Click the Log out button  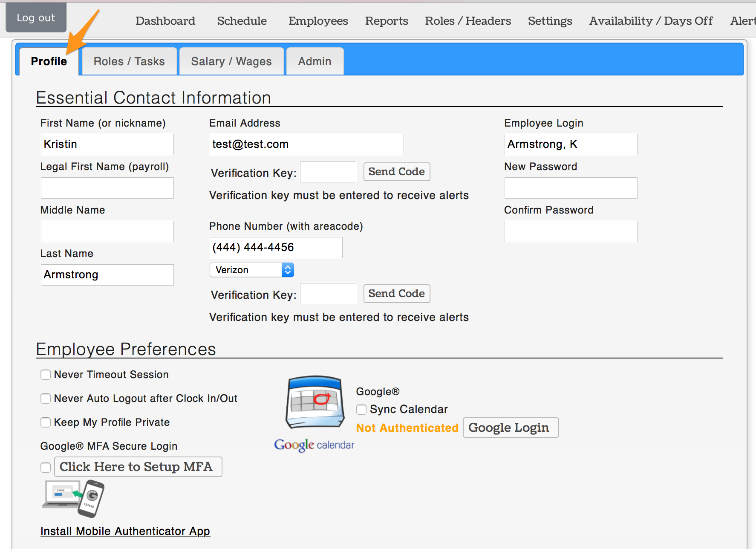coord(36,17)
